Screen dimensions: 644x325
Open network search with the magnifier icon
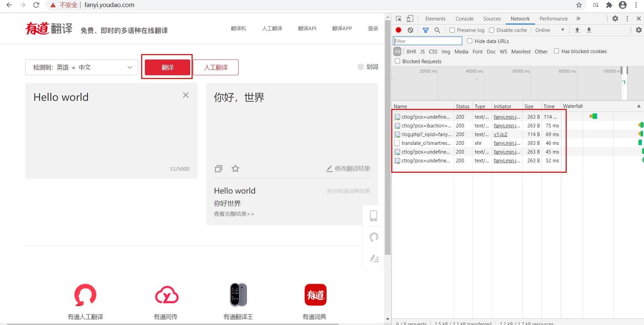click(x=437, y=30)
